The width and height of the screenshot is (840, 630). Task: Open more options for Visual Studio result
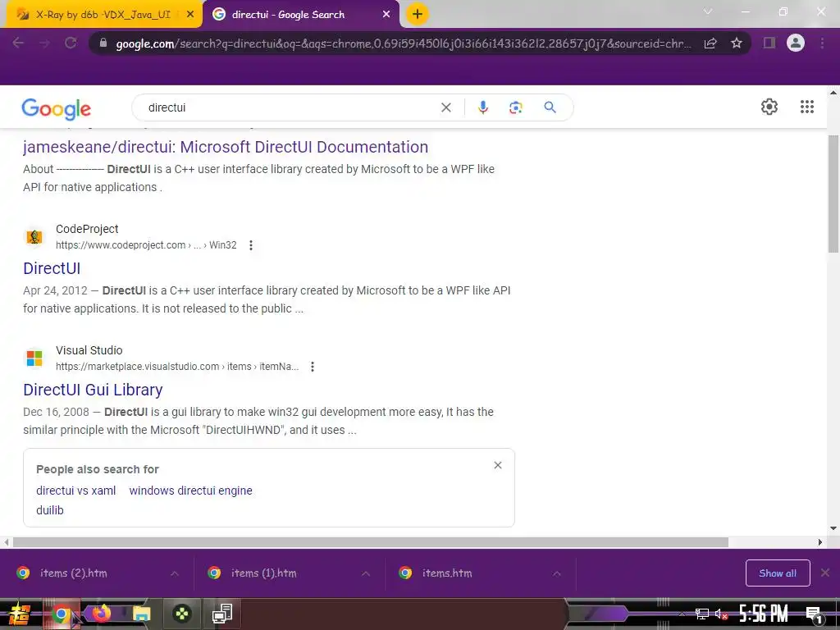coord(313,367)
